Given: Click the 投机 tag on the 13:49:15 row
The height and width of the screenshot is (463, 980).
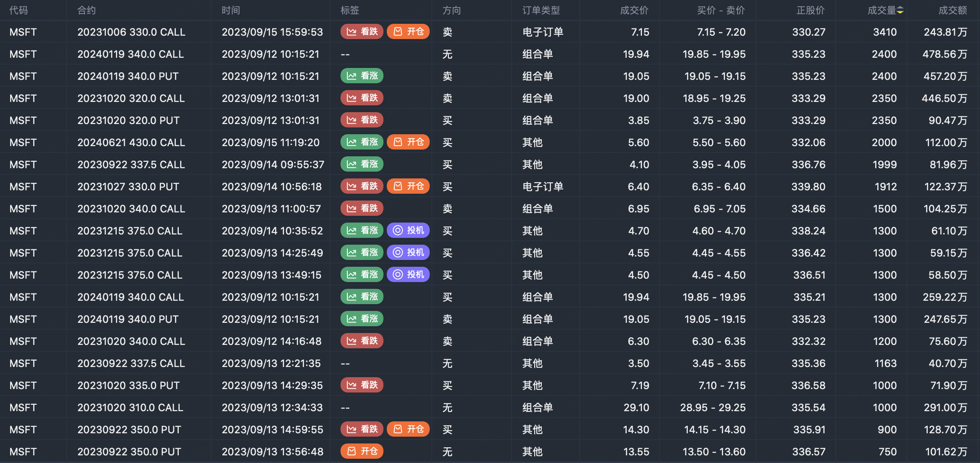Looking at the screenshot, I should 408,275.
